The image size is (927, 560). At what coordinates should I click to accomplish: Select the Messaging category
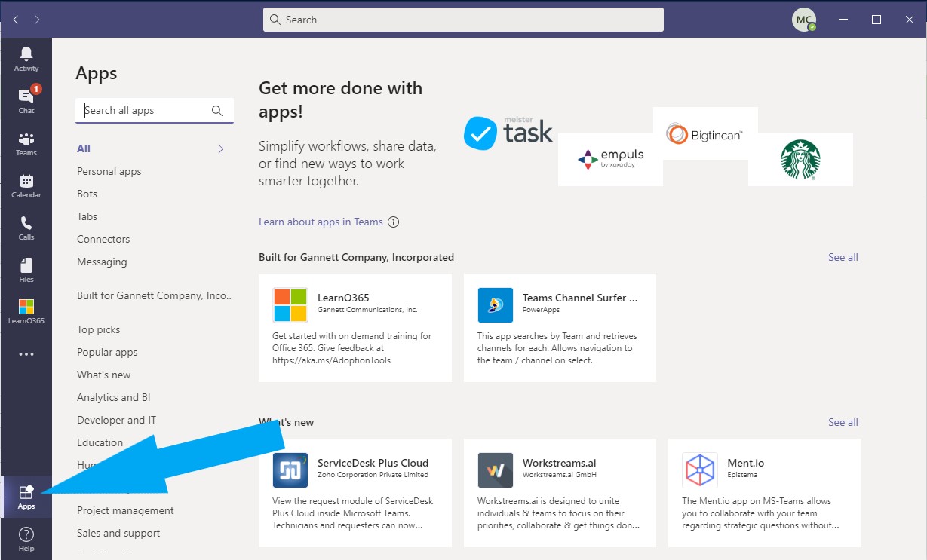(x=102, y=262)
